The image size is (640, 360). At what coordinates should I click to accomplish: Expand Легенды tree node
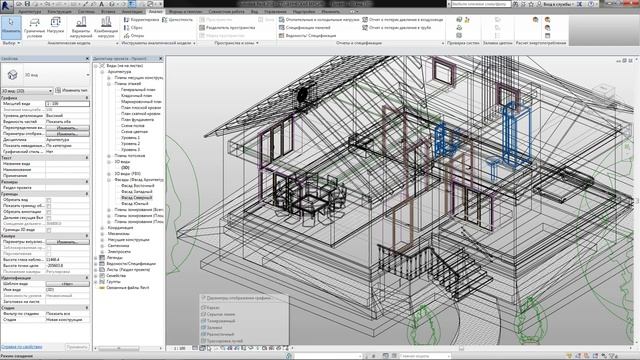(96, 258)
